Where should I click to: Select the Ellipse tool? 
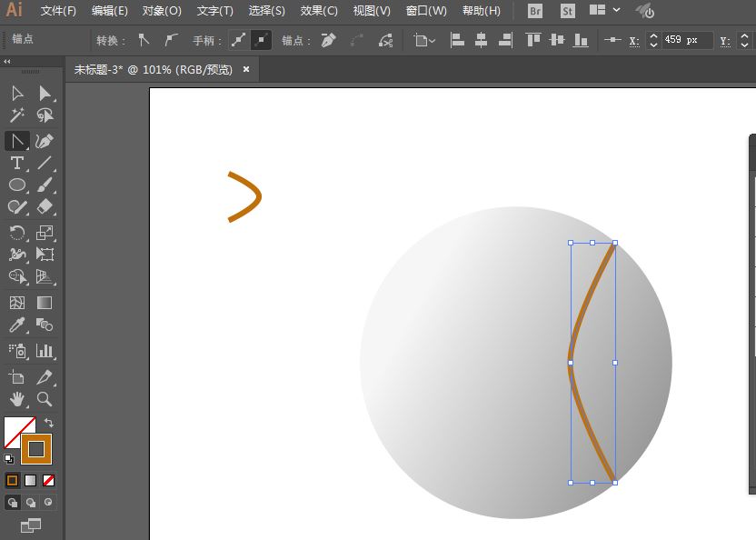point(17,185)
